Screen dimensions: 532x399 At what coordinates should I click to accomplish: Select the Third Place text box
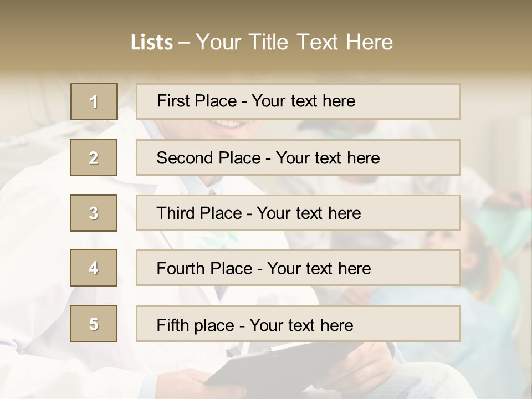[x=298, y=213]
